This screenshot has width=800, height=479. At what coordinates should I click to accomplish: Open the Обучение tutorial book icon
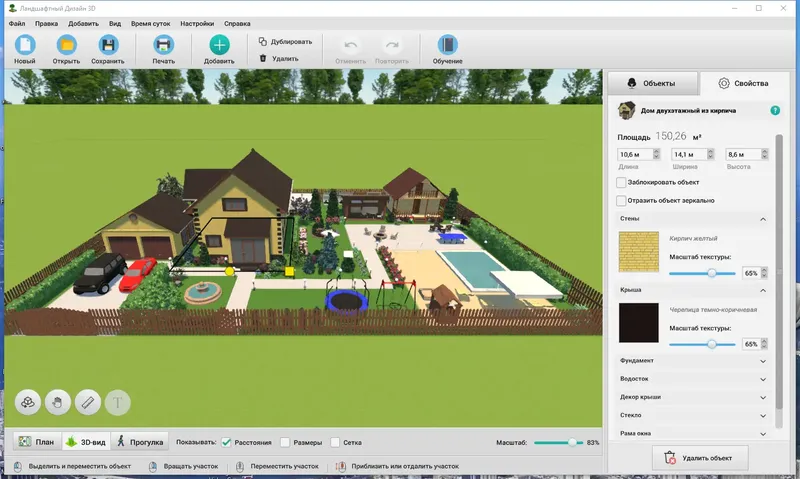tap(447, 45)
